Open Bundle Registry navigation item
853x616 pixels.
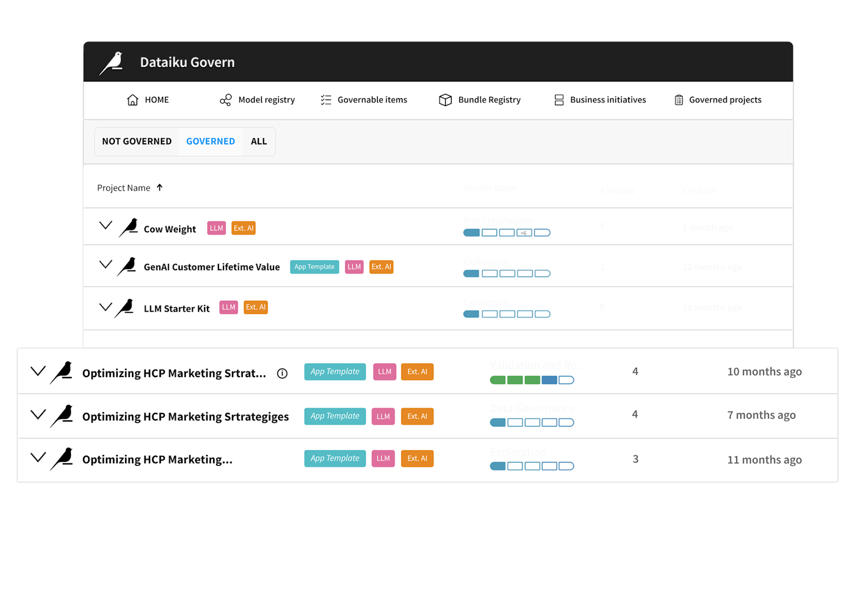479,100
